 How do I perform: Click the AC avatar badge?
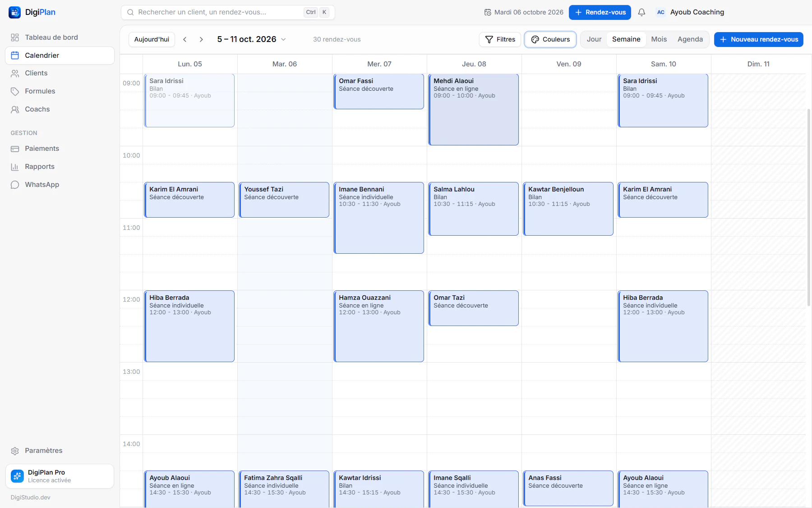(x=661, y=12)
